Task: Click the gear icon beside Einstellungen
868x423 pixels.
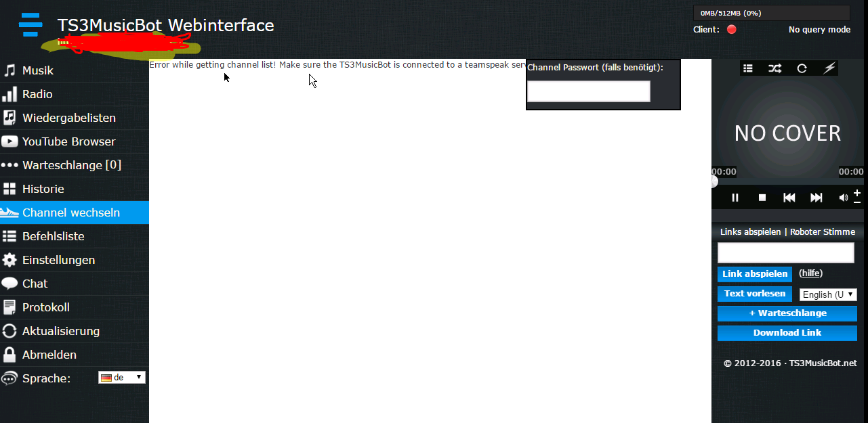Action: tap(9, 260)
